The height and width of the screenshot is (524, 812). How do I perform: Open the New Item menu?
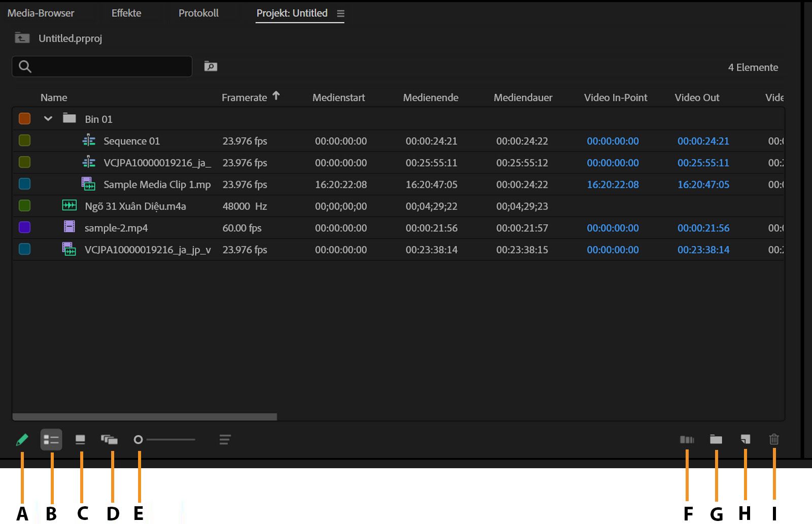(x=745, y=439)
